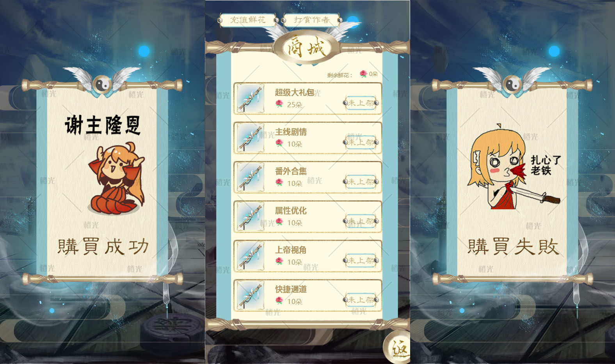Click the 主线剧情 item icon
615x364 pixels.
pyautogui.click(x=250, y=138)
